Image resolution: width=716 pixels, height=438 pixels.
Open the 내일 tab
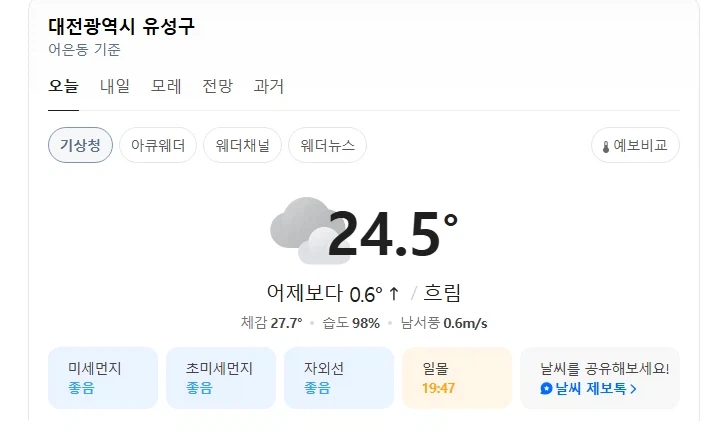click(x=115, y=86)
